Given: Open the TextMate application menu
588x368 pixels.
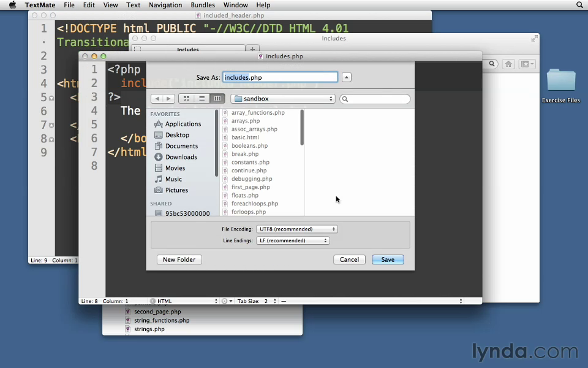Looking at the screenshot, I should 40,5.
